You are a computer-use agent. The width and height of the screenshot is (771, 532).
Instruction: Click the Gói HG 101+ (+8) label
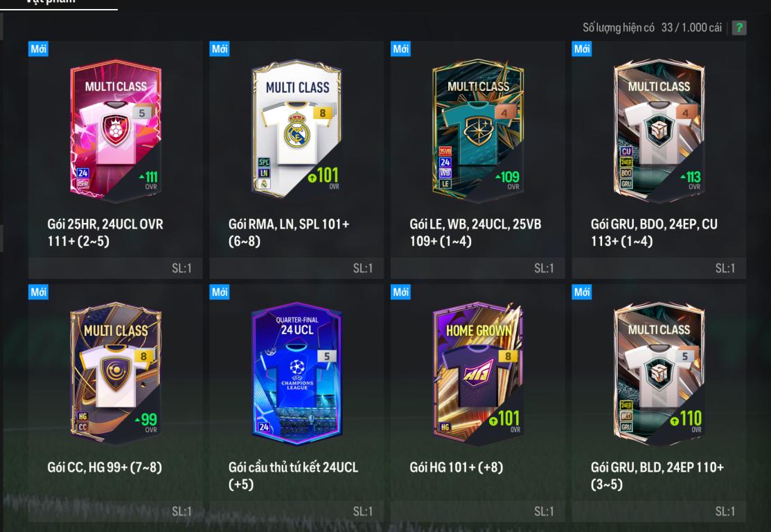456,467
